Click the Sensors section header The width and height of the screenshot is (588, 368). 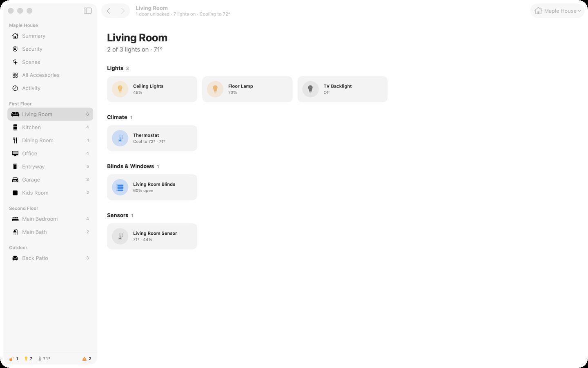click(x=118, y=215)
